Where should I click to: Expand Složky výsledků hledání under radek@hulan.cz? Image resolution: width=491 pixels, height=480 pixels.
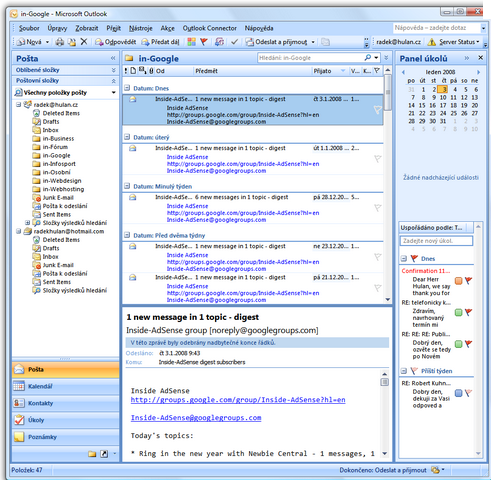click(28, 223)
